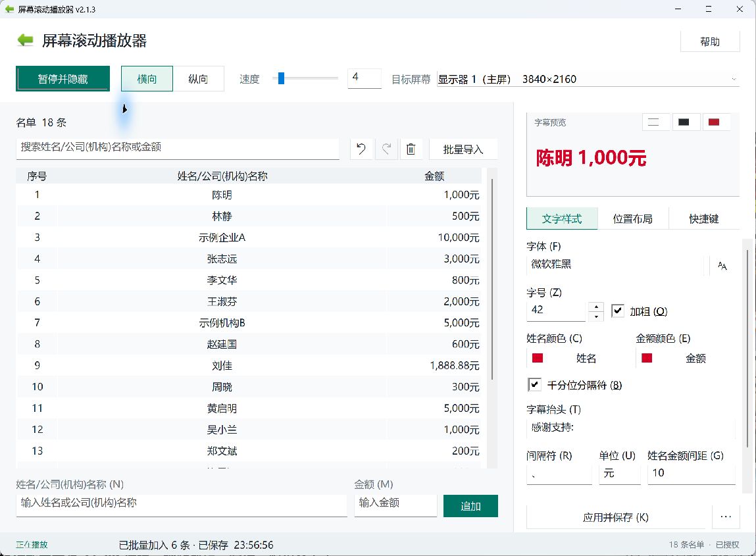Click the name list vertical scrollbar

[492, 279]
